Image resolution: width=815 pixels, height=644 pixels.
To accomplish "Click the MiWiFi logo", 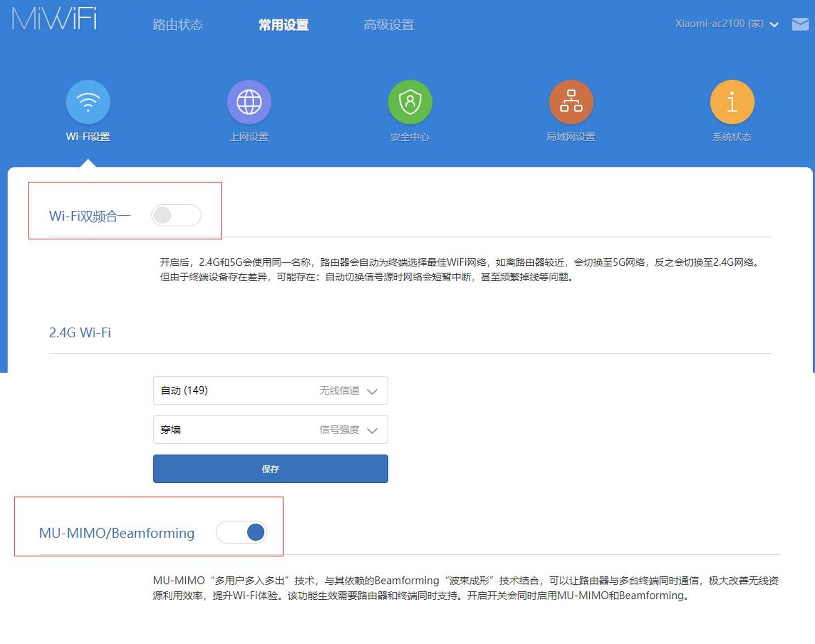I will pos(54,19).
